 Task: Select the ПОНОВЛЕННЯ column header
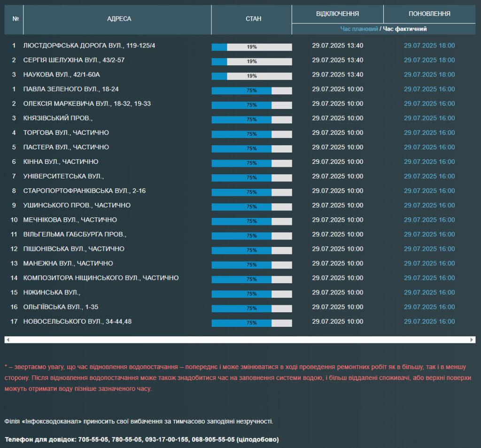click(x=429, y=14)
